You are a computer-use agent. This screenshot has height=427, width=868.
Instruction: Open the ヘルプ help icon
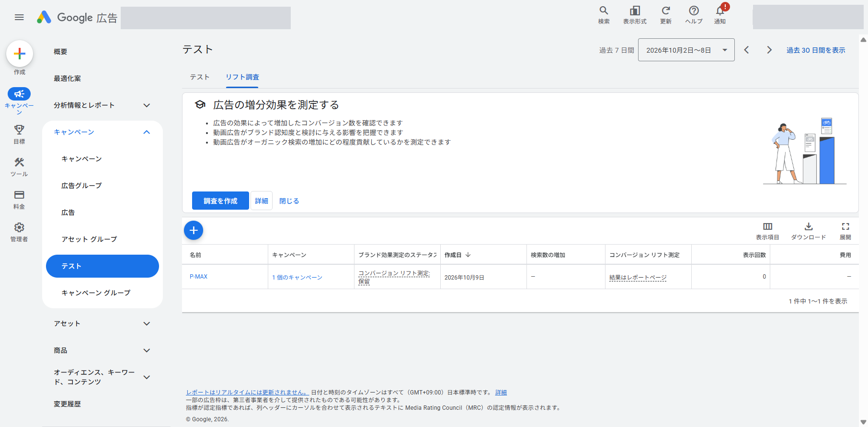pos(694,11)
